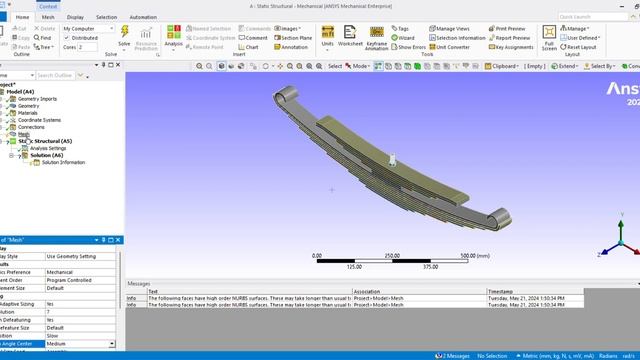Click the Units ribbon icon
This screenshot has height=360, width=640.
[x=327, y=32]
